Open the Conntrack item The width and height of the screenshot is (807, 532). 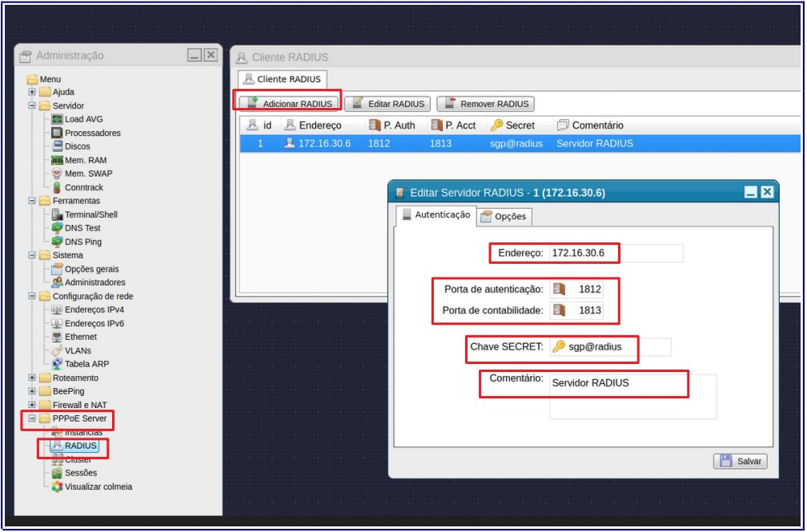(83, 187)
